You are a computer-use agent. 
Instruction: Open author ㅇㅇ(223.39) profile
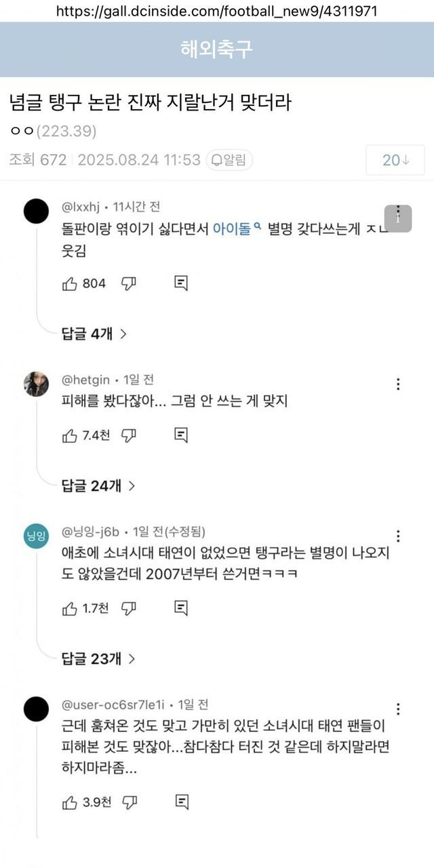click(53, 131)
